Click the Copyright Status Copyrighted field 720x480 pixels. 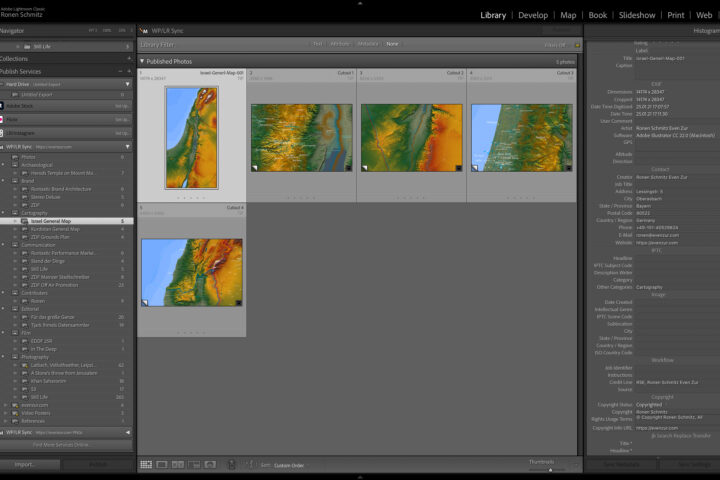tap(675, 405)
